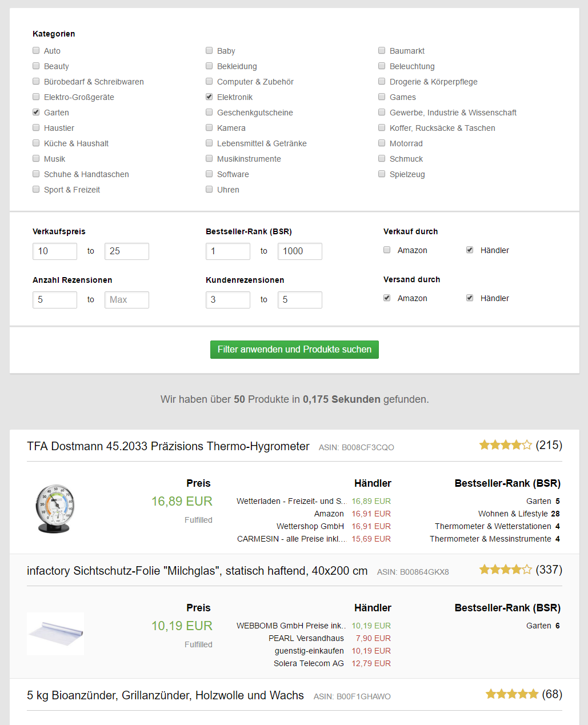Enable Verkauf durch Amazon checkbox
Screen dimensions: 588x725
(387, 250)
